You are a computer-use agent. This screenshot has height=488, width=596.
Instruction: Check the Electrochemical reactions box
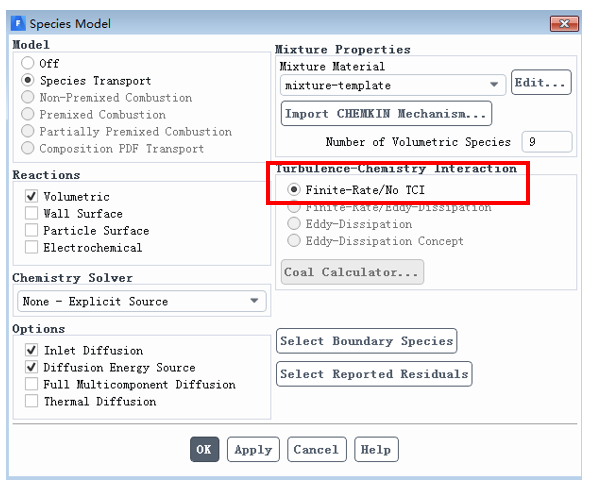point(32,247)
